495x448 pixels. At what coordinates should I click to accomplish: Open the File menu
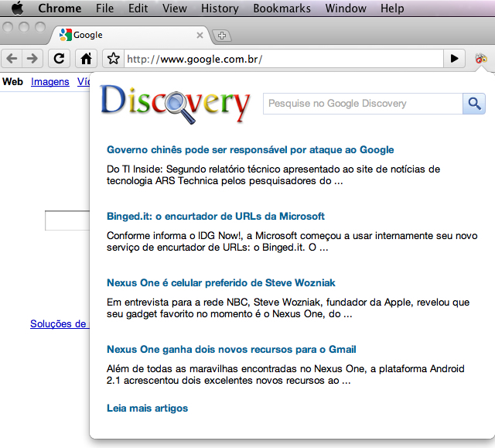tap(105, 9)
